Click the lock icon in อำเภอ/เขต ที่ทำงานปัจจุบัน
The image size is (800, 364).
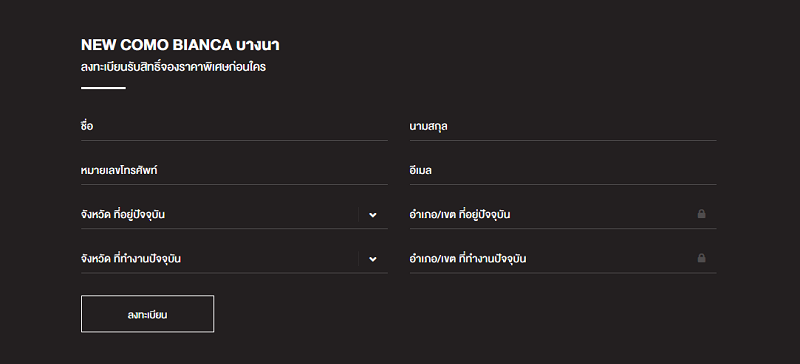point(702,258)
